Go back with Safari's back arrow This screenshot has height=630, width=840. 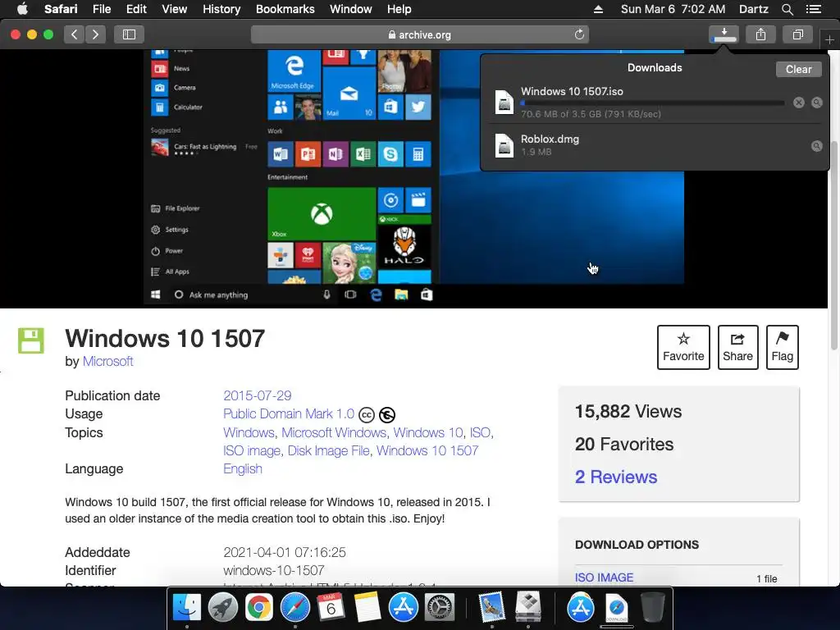point(75,34)
